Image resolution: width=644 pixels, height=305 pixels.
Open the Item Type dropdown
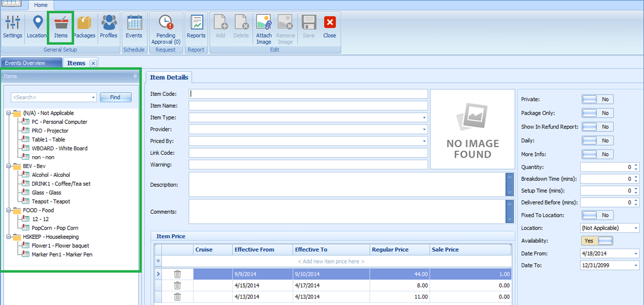point(424,117)
